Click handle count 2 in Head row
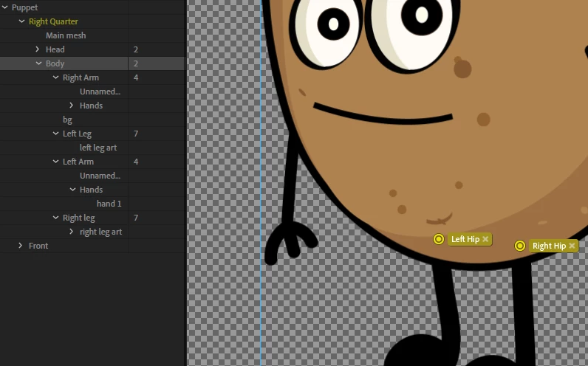The image size is (588, 366). (136, 49)
